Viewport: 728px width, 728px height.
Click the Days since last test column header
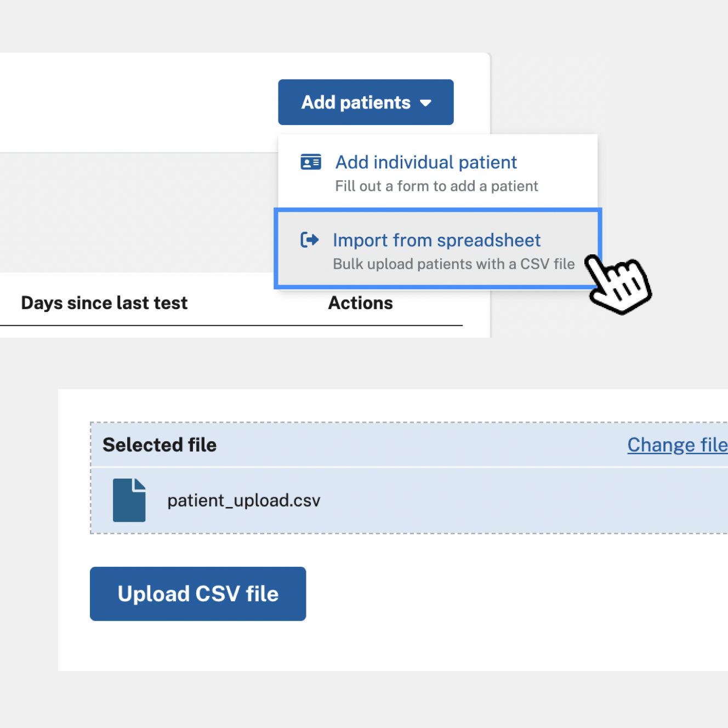(104, 303)
